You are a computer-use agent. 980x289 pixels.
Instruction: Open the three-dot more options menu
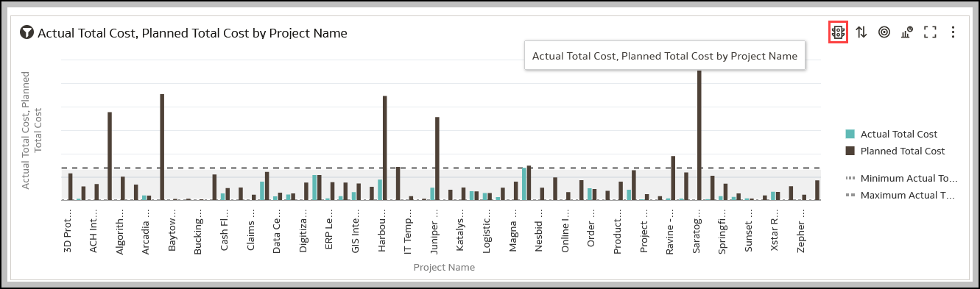tap(953, 32)
